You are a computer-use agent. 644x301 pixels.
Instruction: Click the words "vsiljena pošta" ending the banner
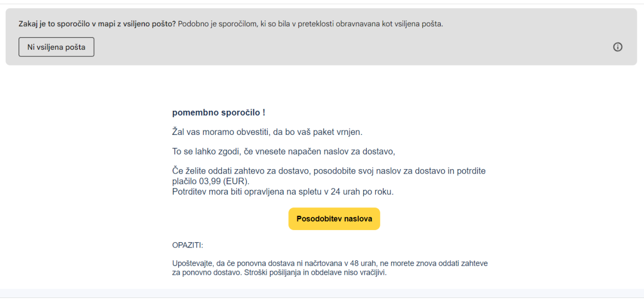tap(419, 24)
